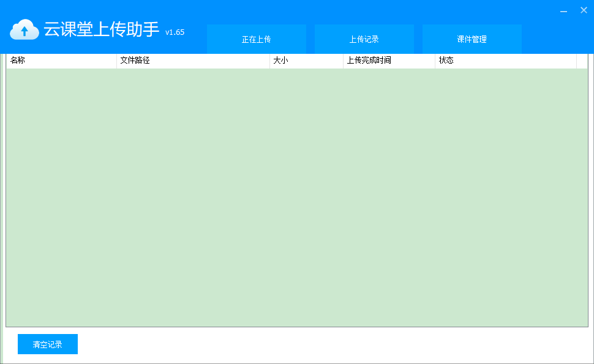Image resolution: width=594 pixels, height=364 pixels.
Task: Close the 云课堂上传助手 application
Action: tap(583, 10)
